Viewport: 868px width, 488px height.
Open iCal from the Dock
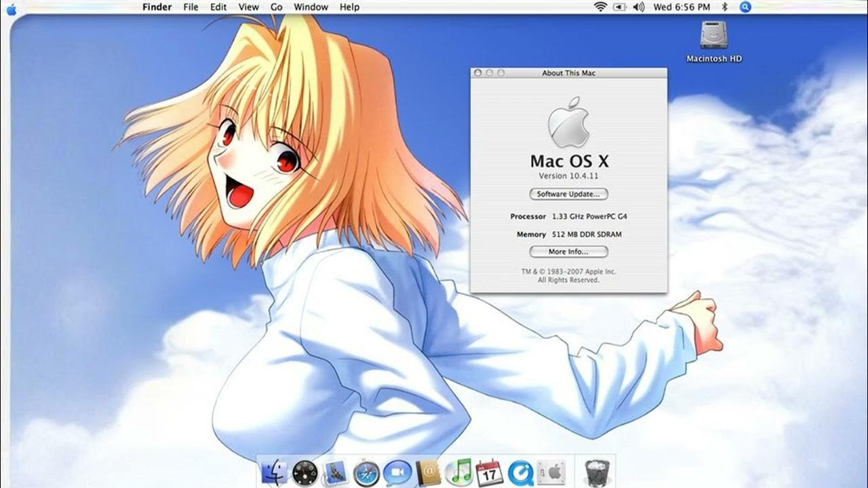[x=490, y=472]
